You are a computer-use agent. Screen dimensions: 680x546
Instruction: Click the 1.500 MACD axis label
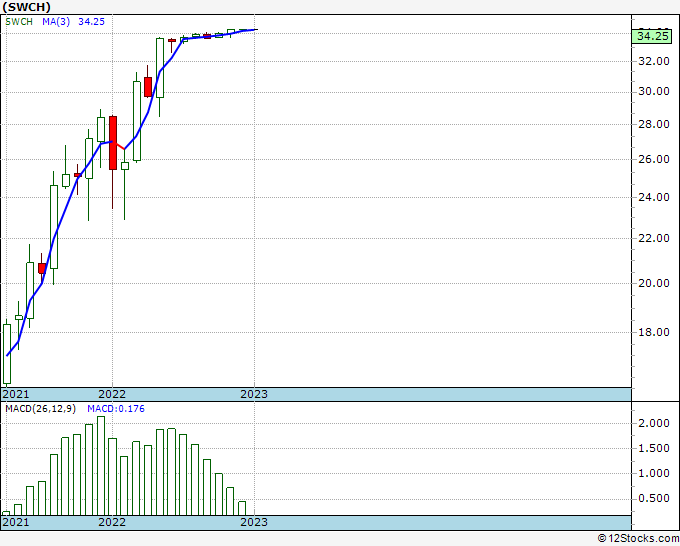tap(654, 448)
